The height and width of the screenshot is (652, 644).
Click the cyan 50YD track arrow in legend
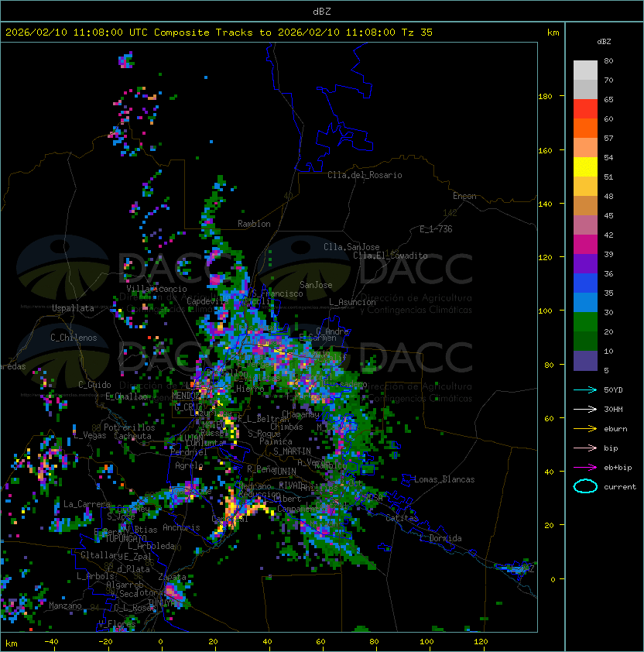click(x=585, y=390)
